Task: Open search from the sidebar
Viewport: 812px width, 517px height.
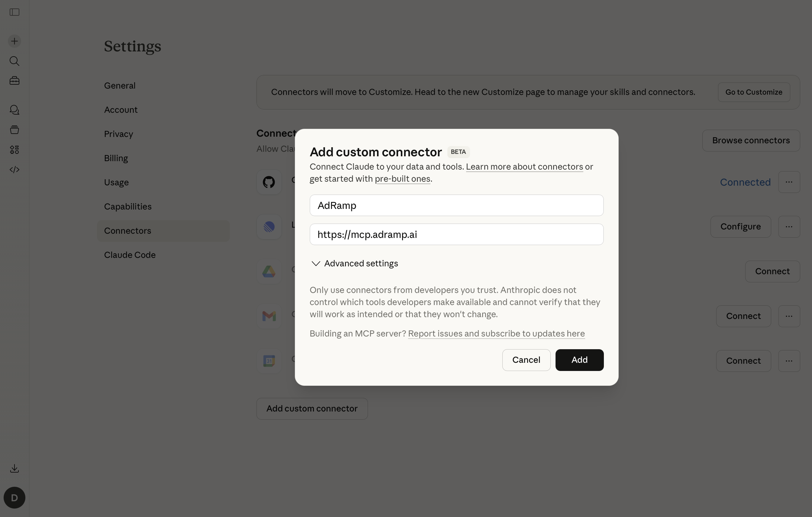Action: point(14,61)
